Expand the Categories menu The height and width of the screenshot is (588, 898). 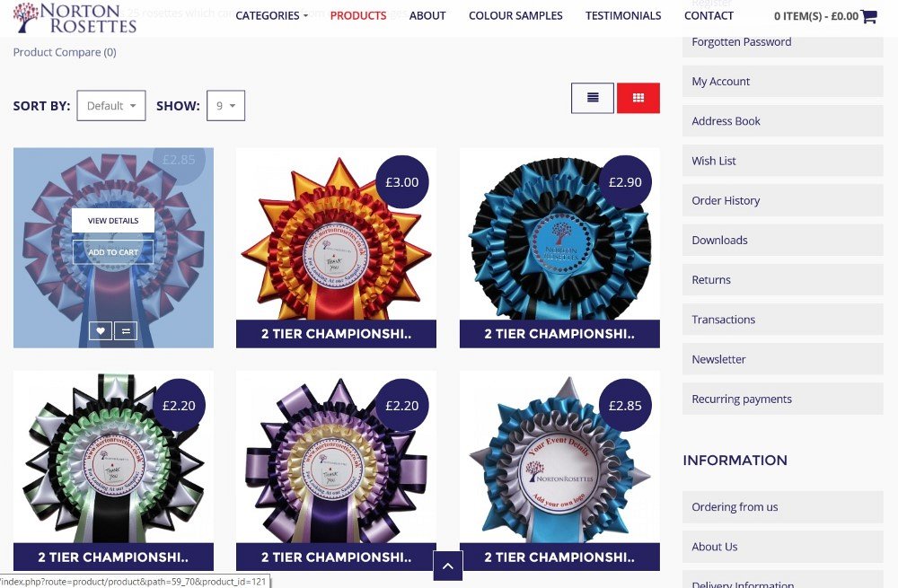pyautogui.click(x=271, y=15)
